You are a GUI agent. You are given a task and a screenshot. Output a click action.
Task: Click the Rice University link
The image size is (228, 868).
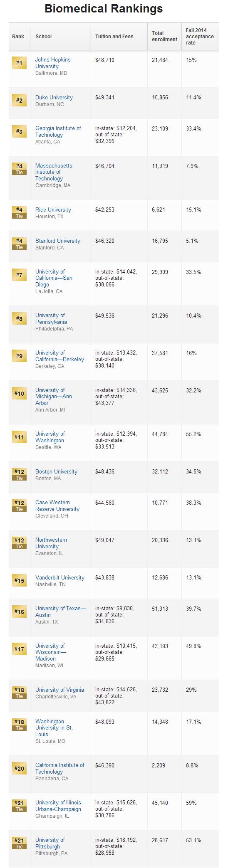tap(53, 210)
